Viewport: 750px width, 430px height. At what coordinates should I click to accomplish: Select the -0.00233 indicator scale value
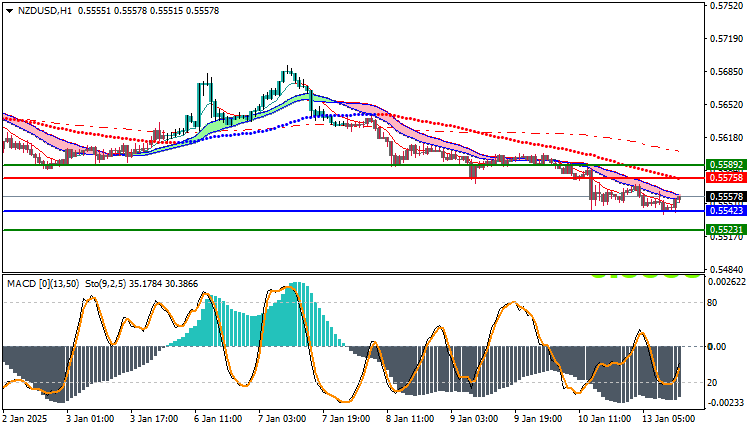point(726,403)
